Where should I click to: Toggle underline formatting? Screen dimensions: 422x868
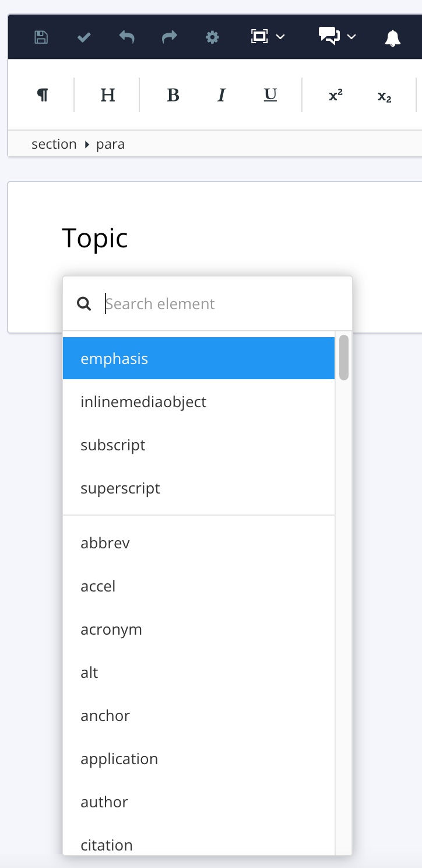pyautogui.click(x=269, y=94)
